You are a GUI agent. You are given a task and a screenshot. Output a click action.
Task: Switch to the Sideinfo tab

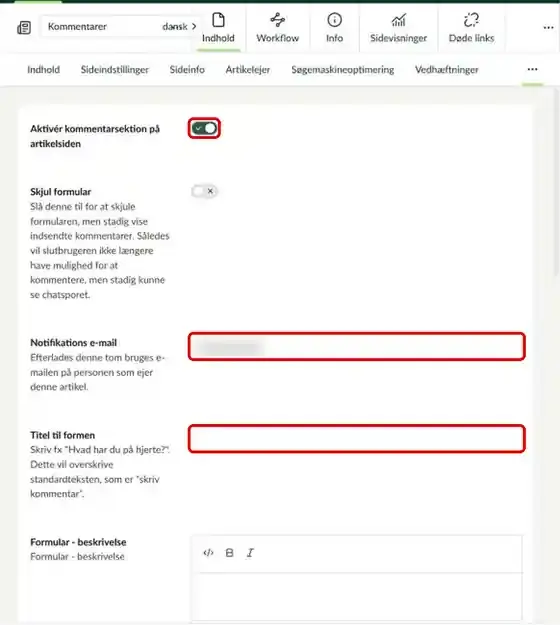[x=187, y=69]
